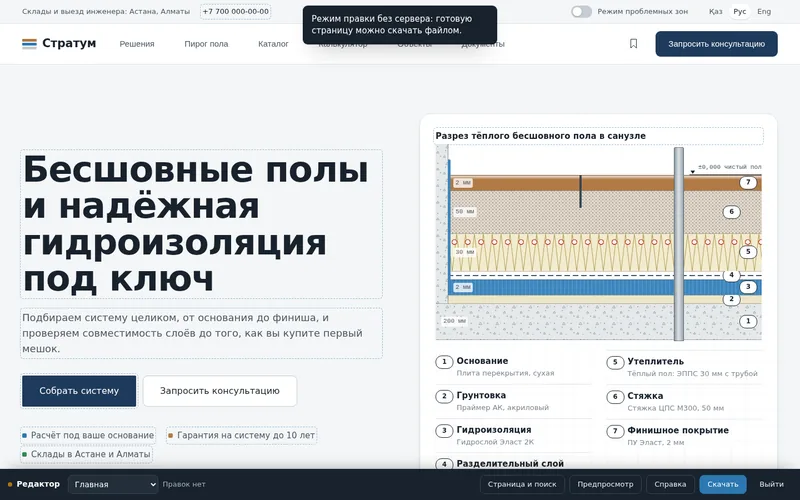Click legend number 5 circle icon

pyautogui.click(x=615, y=362)
